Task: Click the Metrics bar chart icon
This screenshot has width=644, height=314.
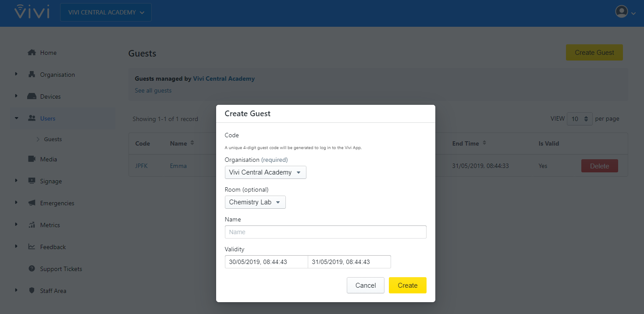Action: [x=32, y=225]
